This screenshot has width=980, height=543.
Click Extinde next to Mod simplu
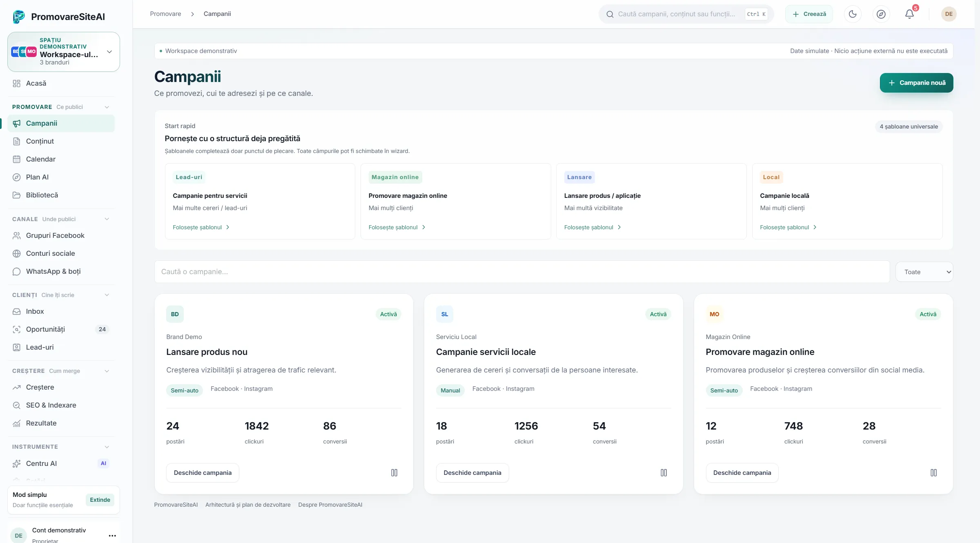(100, 500)
